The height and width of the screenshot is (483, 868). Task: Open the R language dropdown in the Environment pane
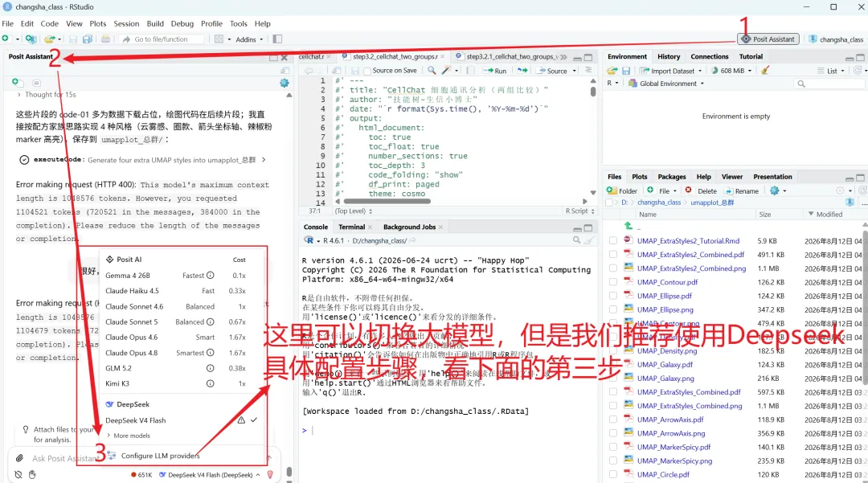point(612,83)
